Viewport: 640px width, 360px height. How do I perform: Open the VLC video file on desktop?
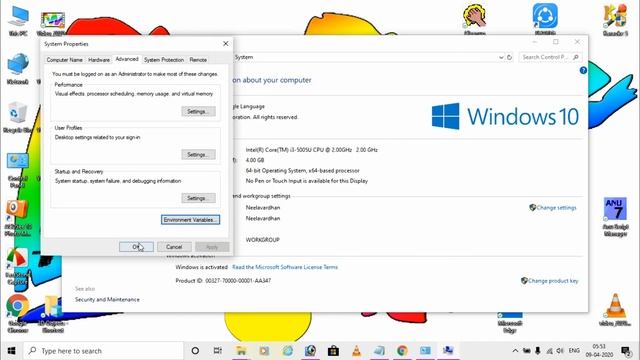[615, 309]
